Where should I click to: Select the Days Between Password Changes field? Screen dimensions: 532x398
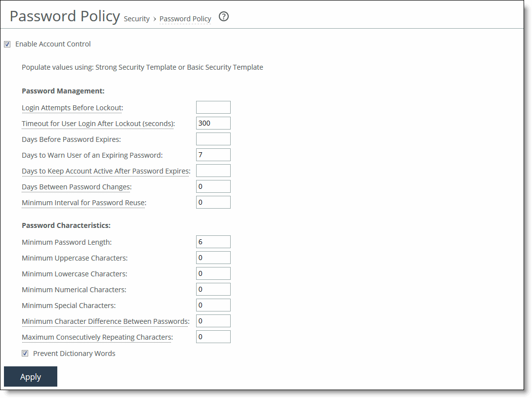click(213, 186)
